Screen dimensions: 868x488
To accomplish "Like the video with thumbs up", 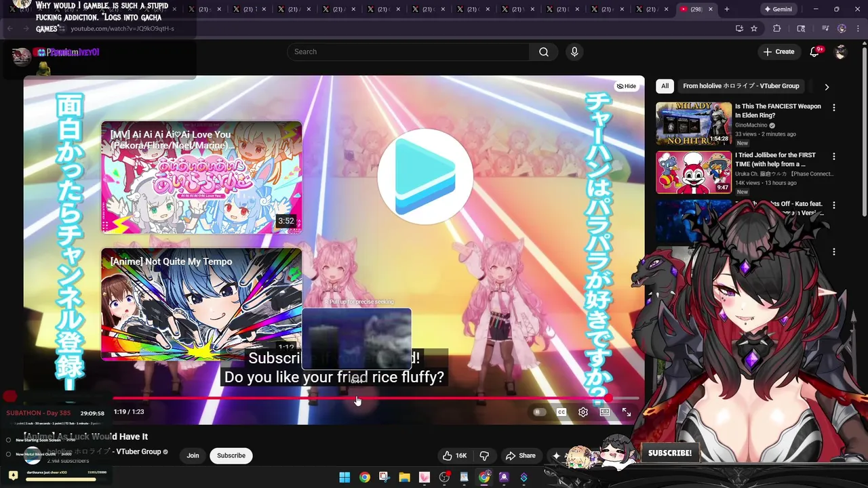I will [454, 455].
